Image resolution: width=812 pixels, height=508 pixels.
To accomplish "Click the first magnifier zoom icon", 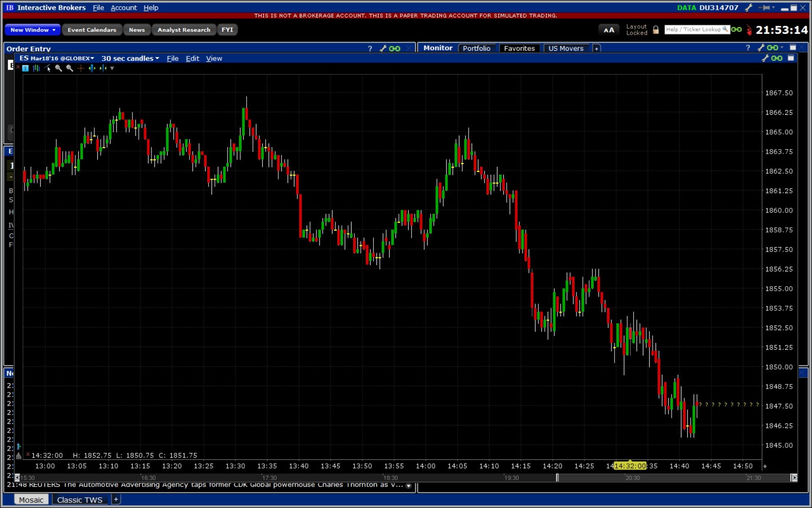I will 58,68.
